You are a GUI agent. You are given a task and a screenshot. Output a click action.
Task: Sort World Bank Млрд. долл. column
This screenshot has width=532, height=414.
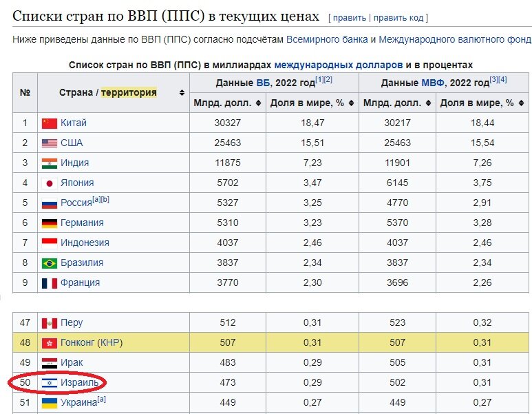(259, 103)
